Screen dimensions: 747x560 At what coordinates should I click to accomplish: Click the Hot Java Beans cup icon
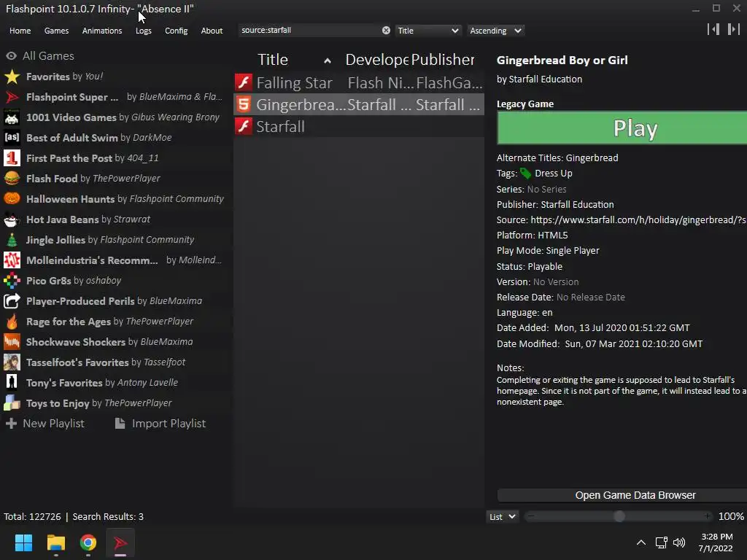12,219
